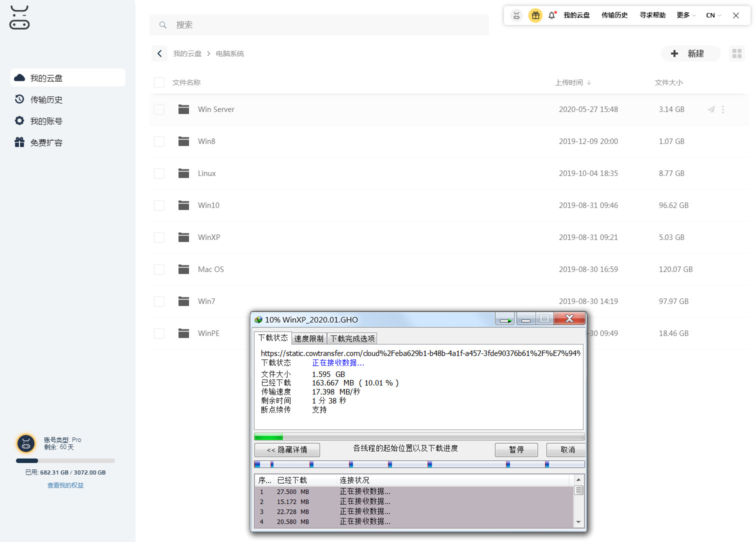Open 查看我的权益 link
This screenshot has height=542, width=756.
(x=65, y=485)
